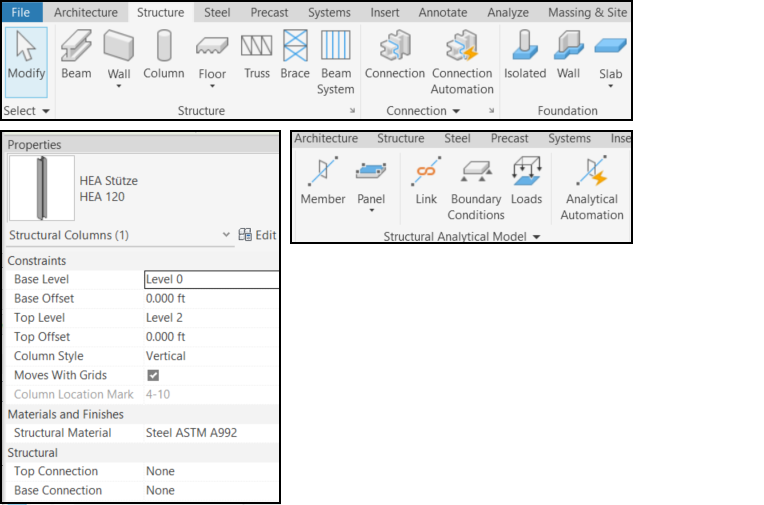
Task: Click Structure tab in lower ribbon
Action: 401,138
